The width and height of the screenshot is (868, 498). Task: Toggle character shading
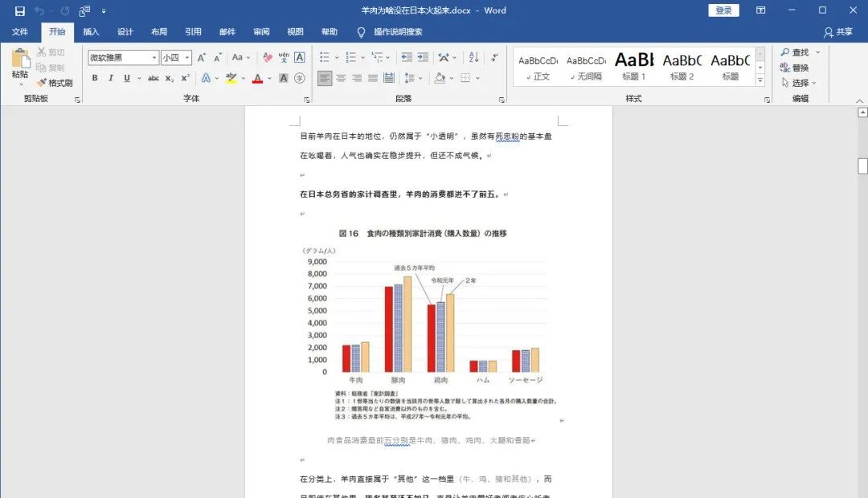[284, 78]
